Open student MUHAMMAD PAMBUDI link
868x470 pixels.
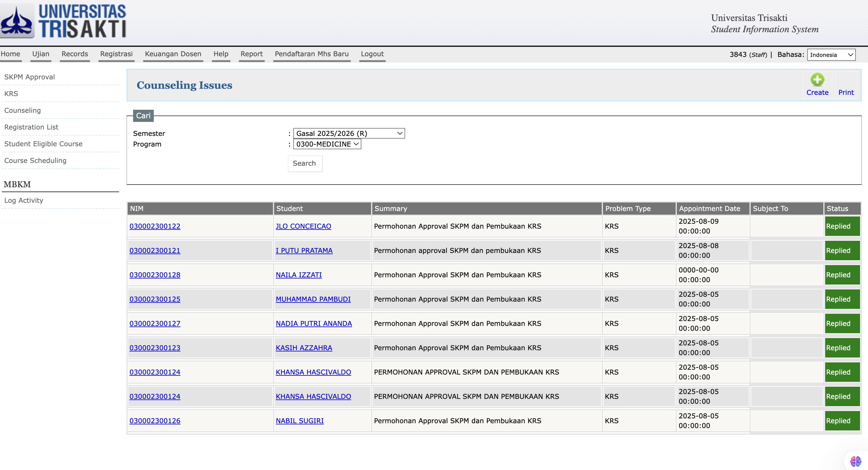coord(313,299)
